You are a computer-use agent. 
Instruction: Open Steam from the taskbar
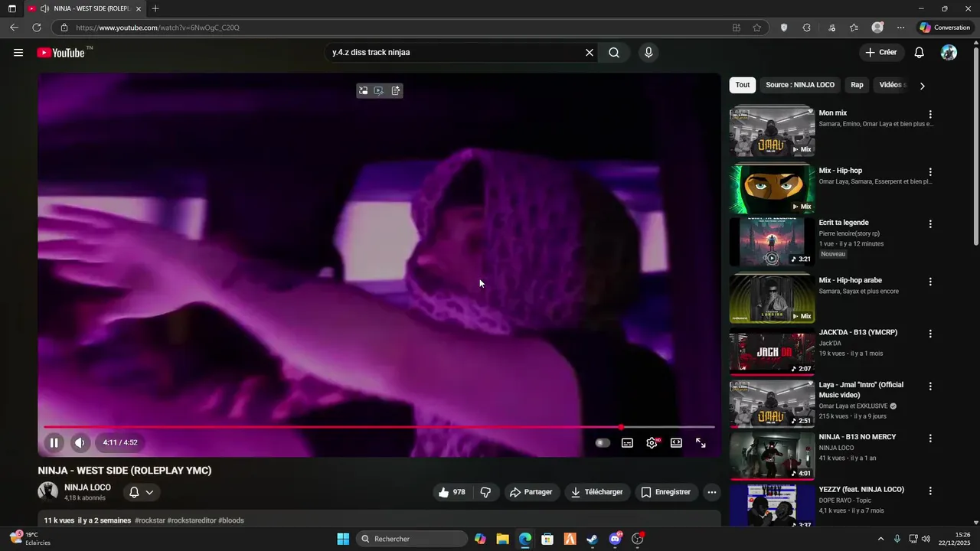tap(593, 539)
